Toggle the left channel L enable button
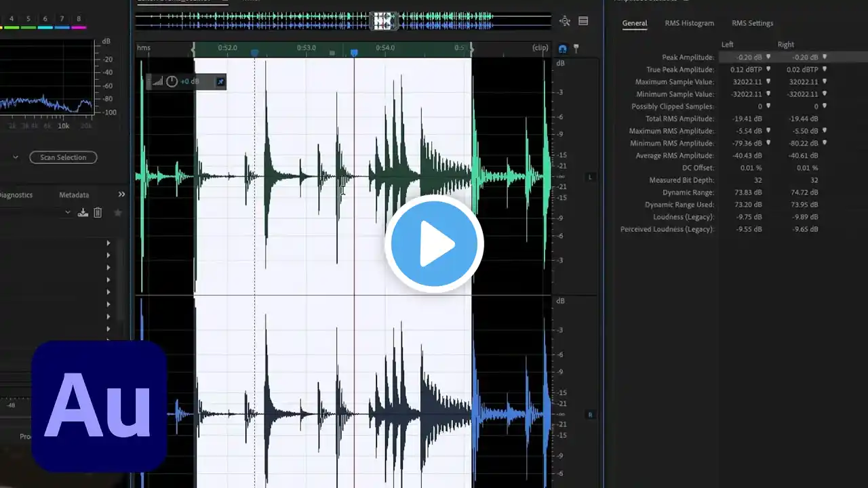This screenshot has height=488, width=868. pos(590,177)
